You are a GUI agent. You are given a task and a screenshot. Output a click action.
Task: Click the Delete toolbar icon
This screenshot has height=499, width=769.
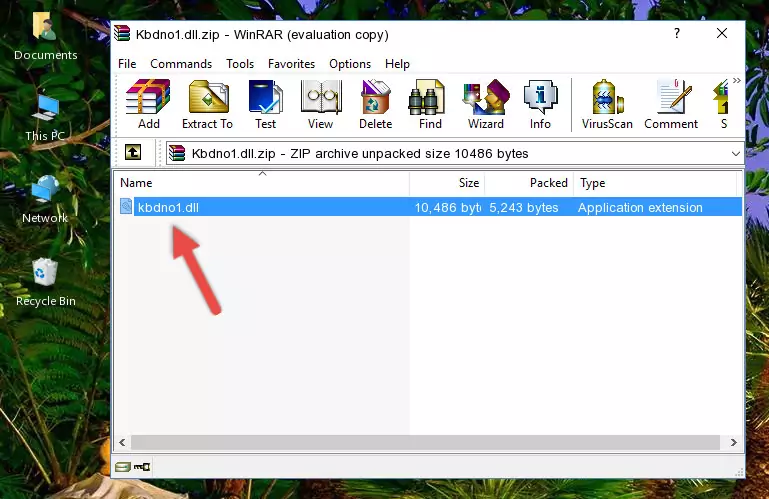[375, 105]
